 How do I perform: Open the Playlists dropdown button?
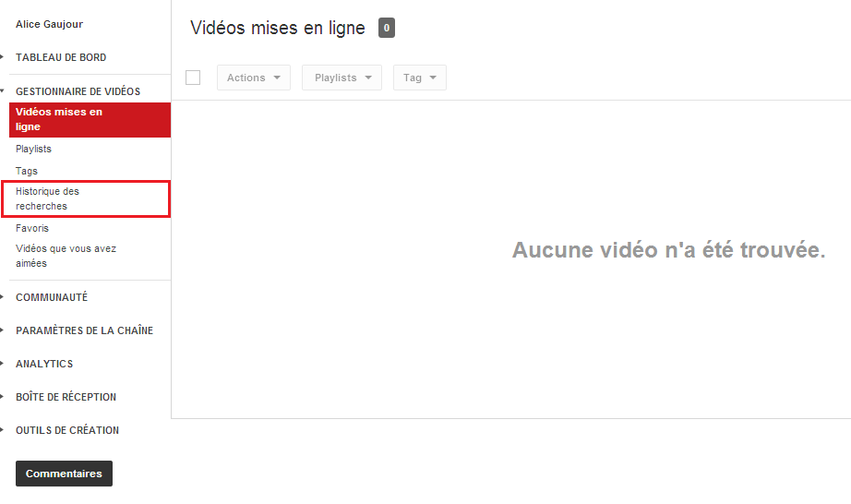coord(342,78)
